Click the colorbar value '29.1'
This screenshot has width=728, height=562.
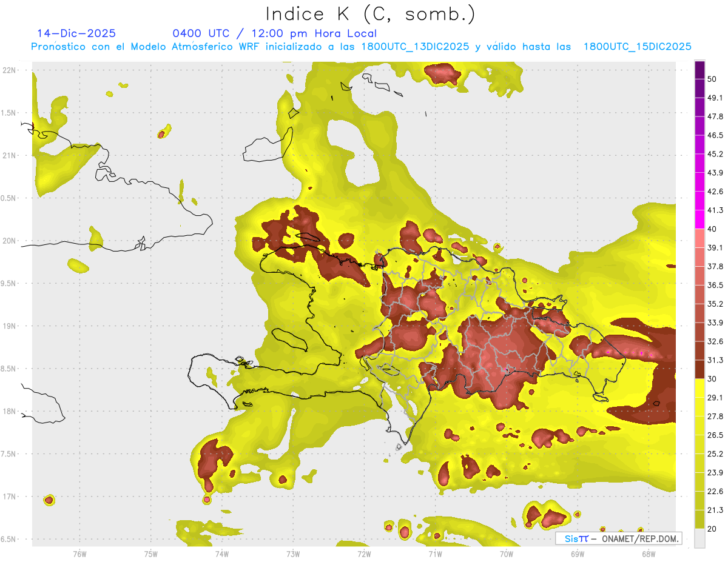click(715, 398)
